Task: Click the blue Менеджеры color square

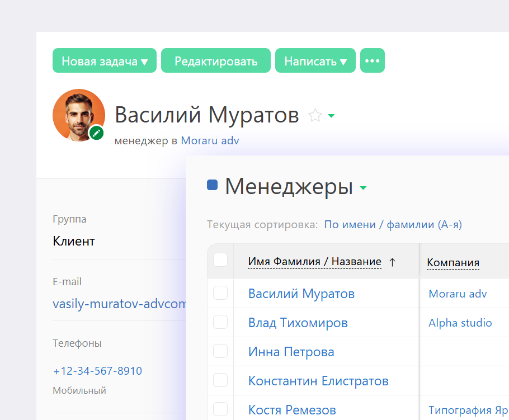Action: pos(213,185)
